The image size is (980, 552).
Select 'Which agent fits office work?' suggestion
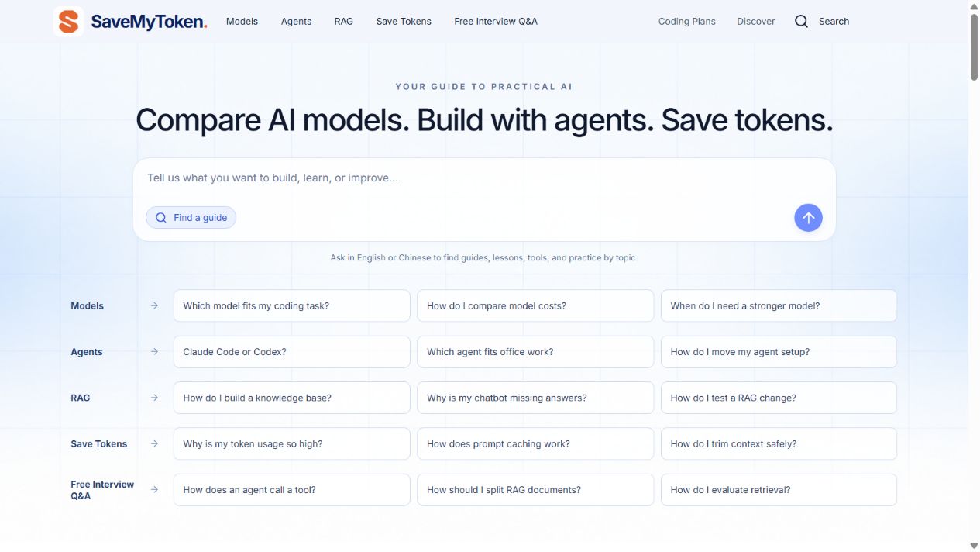pyautogui.click(x=535, y=352)
